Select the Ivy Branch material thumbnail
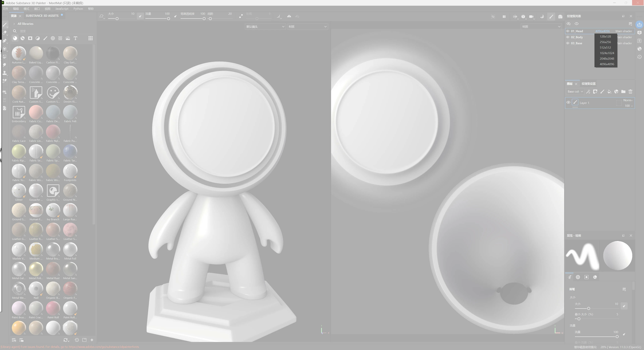The width and height of the screenshot is (644, 350). click(53, 211)
